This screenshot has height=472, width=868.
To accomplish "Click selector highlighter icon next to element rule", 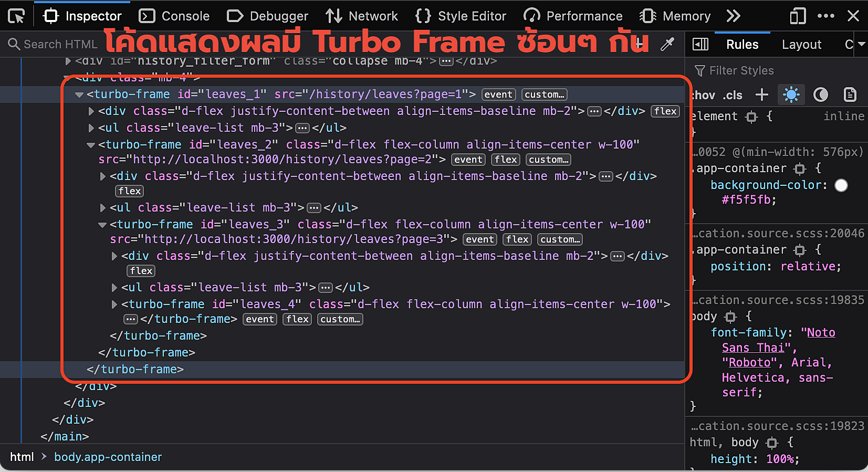I will click(x=751, y=117).
